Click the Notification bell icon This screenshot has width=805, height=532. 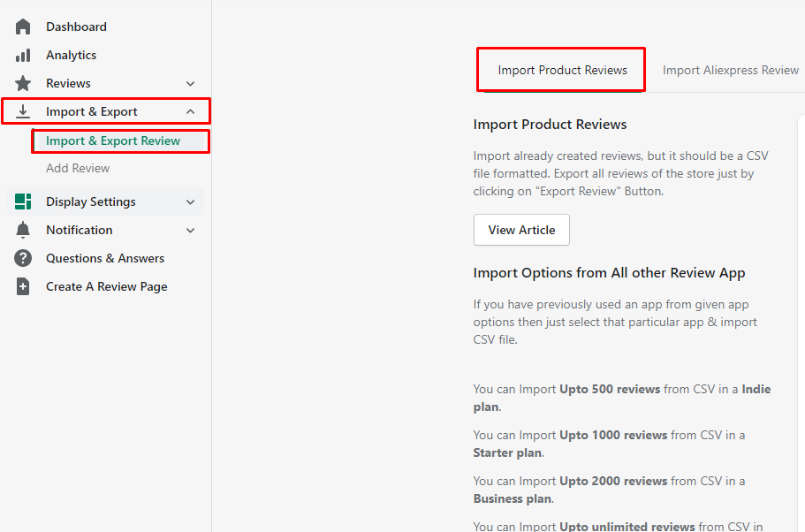22,229
